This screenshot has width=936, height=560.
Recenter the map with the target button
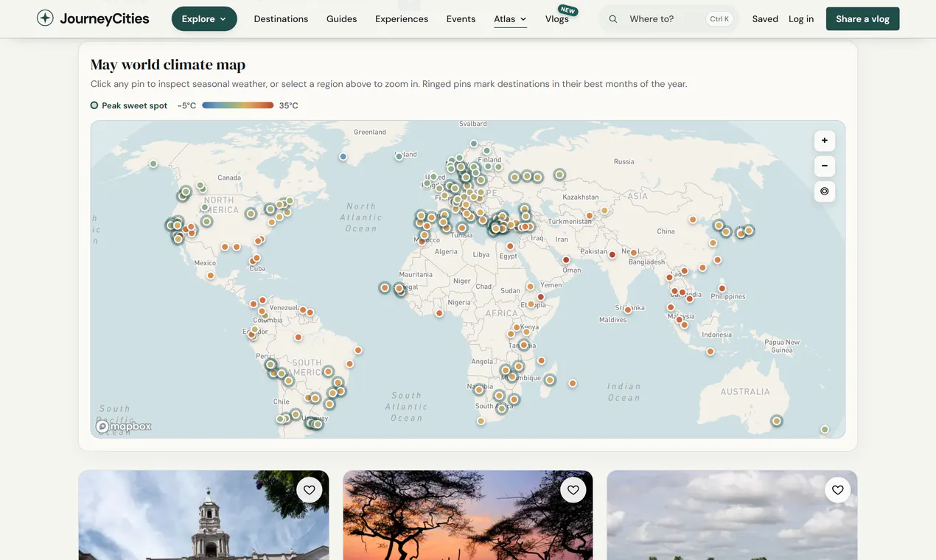pos(824,192)
